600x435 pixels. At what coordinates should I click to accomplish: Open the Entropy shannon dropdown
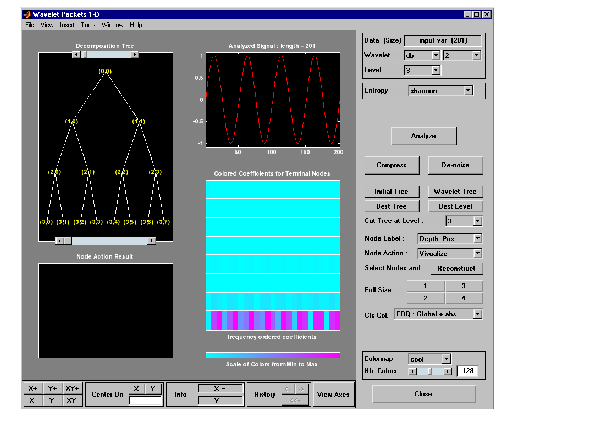(440, 90)
